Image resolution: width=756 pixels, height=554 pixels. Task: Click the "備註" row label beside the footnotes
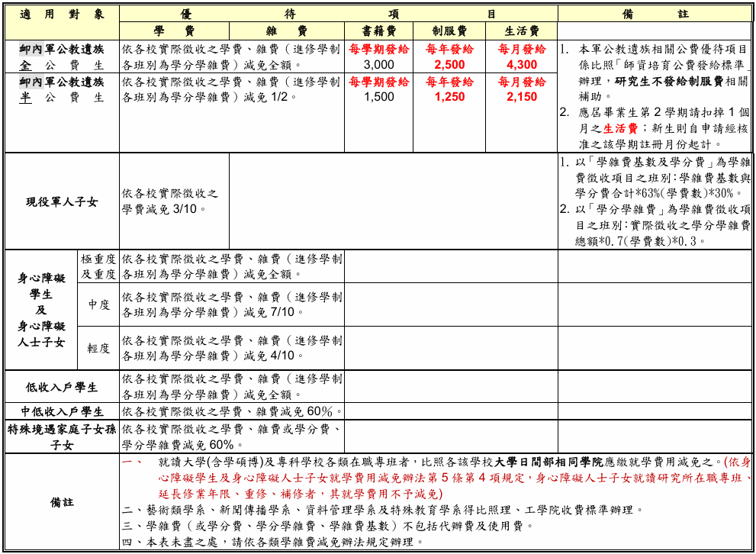pos(63,502)
